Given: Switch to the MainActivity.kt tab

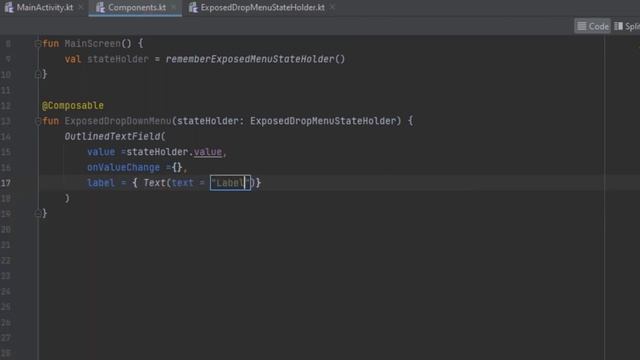Looking at the screenshot, I should (44, 7).
